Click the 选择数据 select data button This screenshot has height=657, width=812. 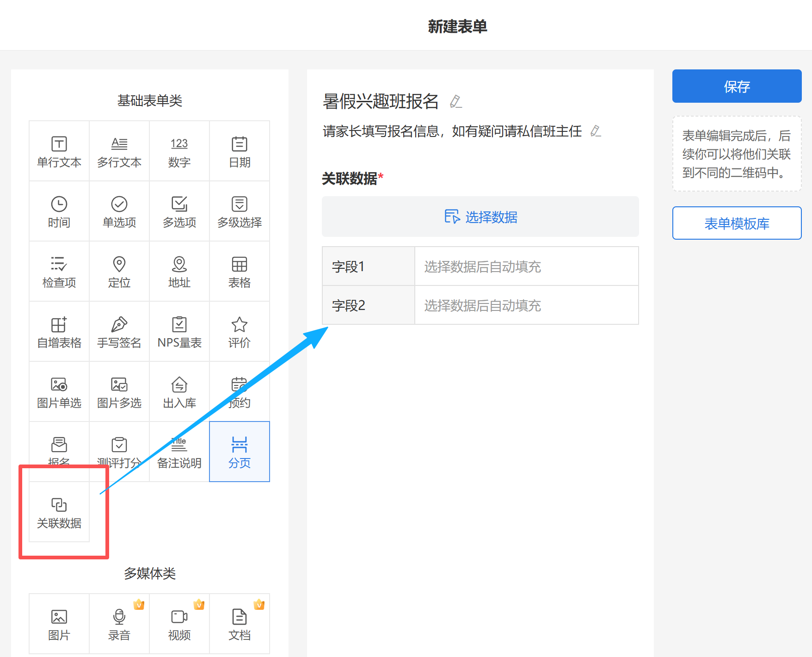point(480,217)
